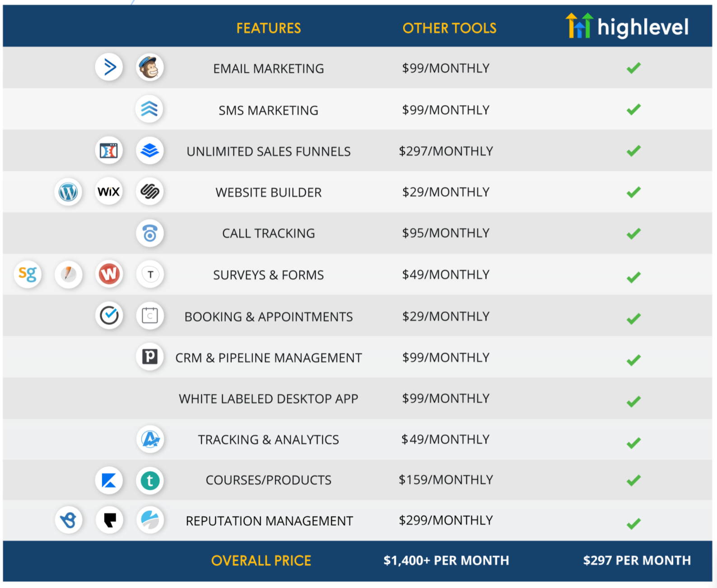Viewport: 717px width, 588px height.
Task: Click the COURSES/PRODUCTS label
Action: pos(269,480)
